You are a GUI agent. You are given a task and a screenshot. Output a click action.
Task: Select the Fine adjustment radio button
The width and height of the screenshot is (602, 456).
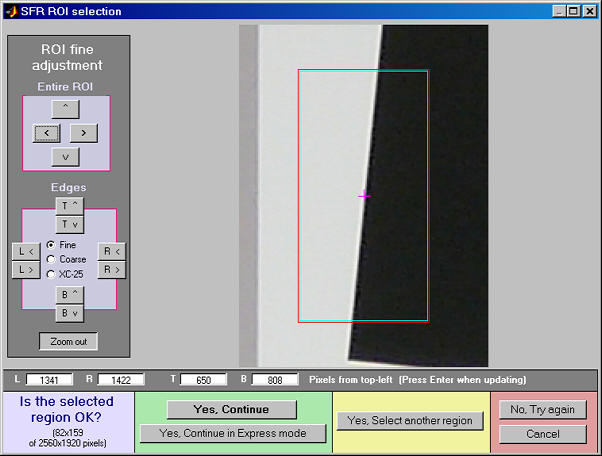click(51, 245)
